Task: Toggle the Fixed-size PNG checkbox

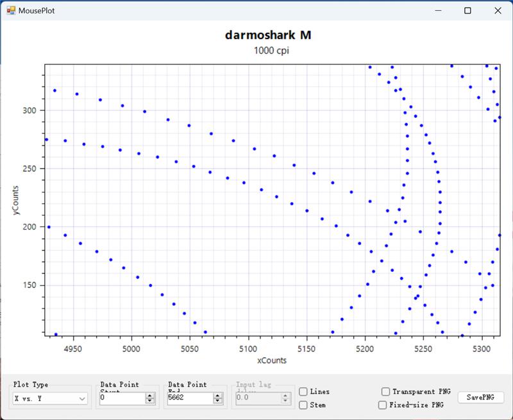Action: pos(383,405)
